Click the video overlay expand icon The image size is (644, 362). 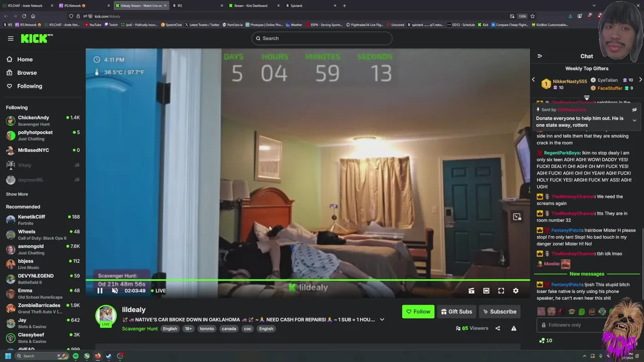click(517, 217)
